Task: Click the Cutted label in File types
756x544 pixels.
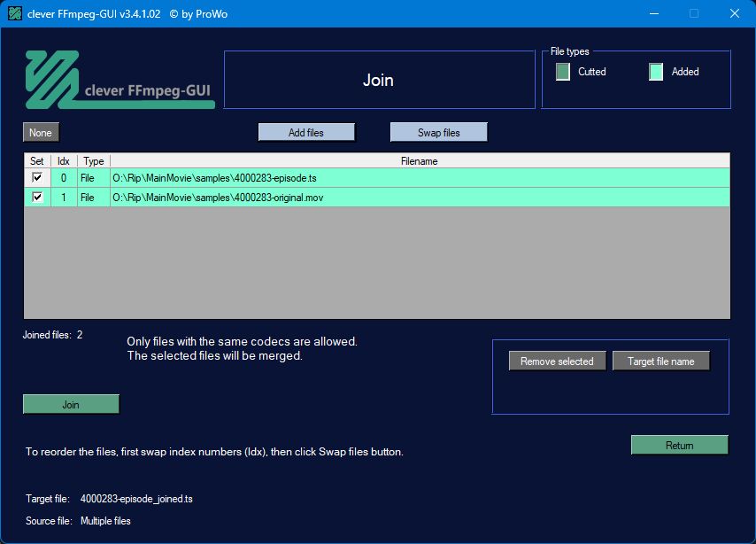Action: pos(591,72)
